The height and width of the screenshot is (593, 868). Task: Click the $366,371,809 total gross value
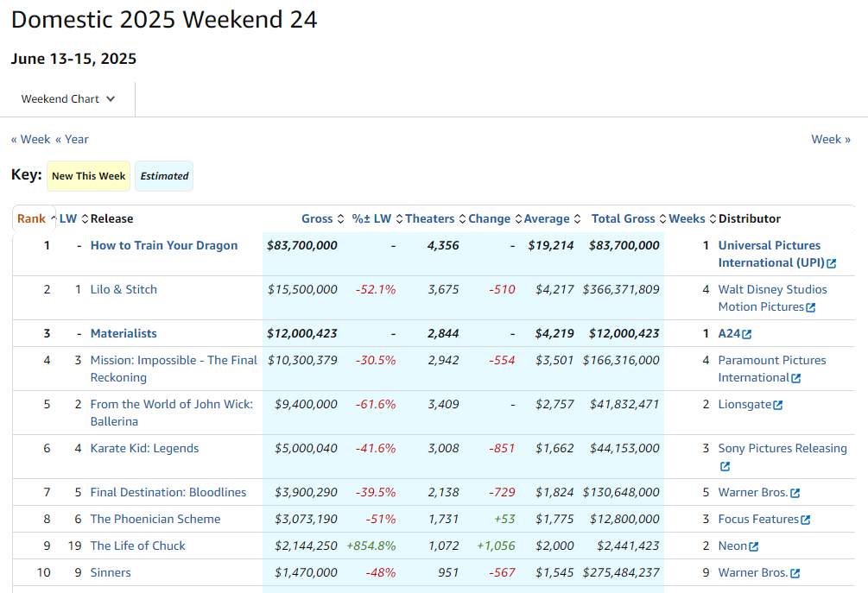tap(620, 289)
